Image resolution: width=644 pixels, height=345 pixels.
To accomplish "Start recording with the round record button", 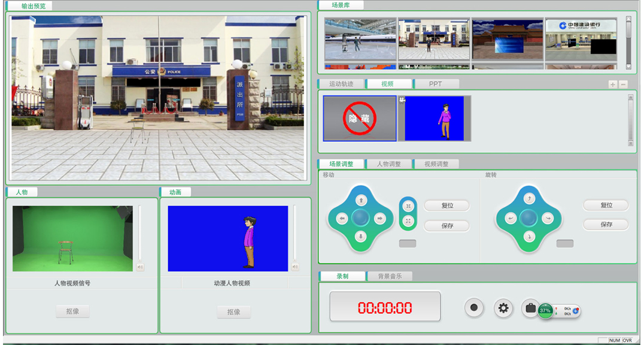I will pyautogui.click(x=474, y=308).
